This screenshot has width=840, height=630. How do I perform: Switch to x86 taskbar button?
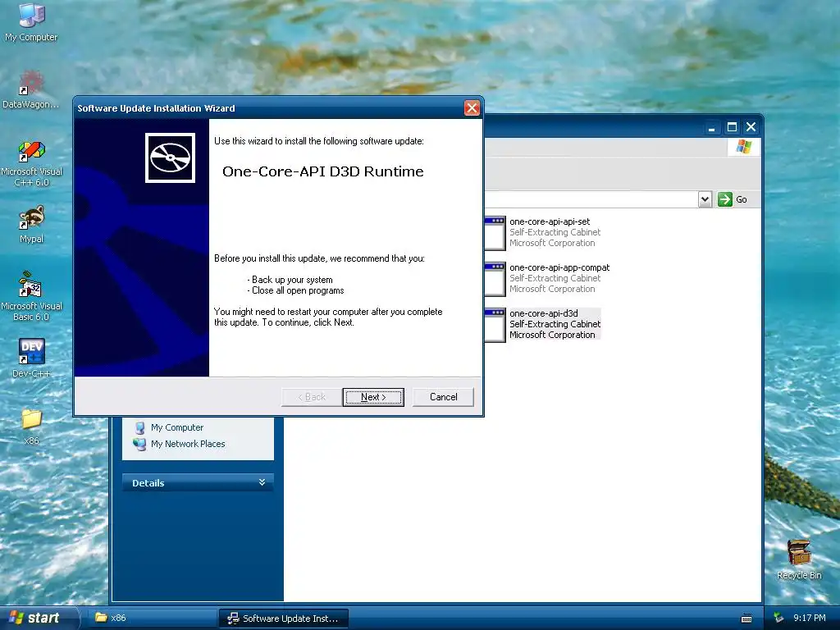(x=152, y=618)
